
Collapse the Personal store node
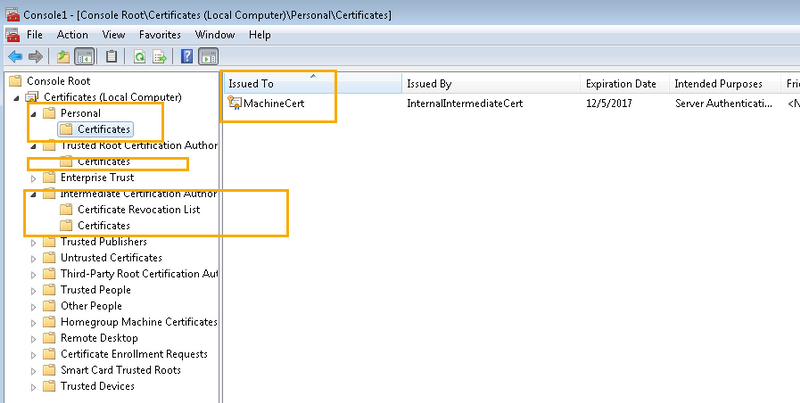point(34,113)
